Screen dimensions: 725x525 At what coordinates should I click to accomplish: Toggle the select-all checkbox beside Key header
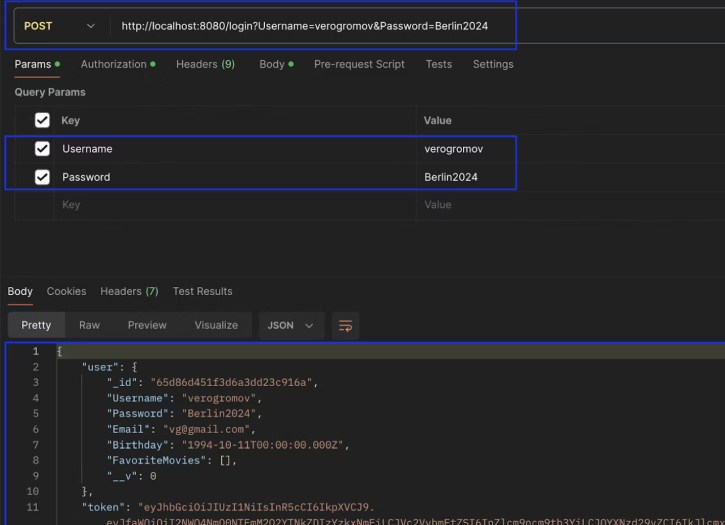(42, 120)
